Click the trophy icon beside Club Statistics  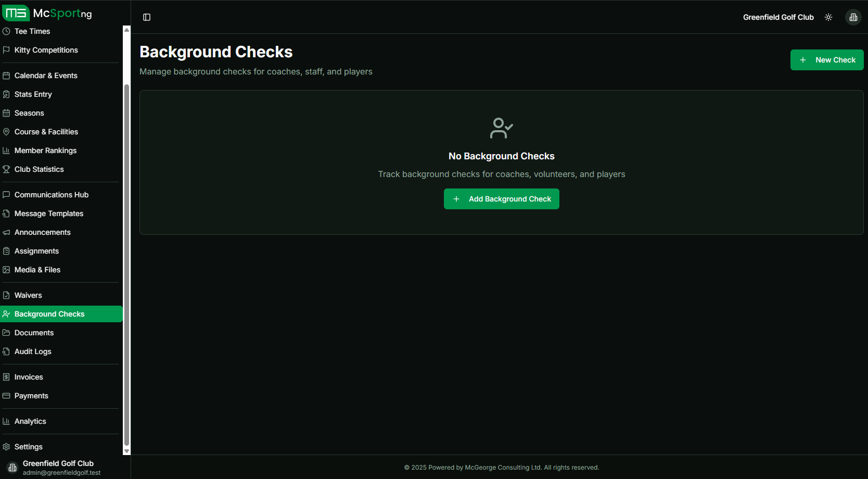pos(6,169)
